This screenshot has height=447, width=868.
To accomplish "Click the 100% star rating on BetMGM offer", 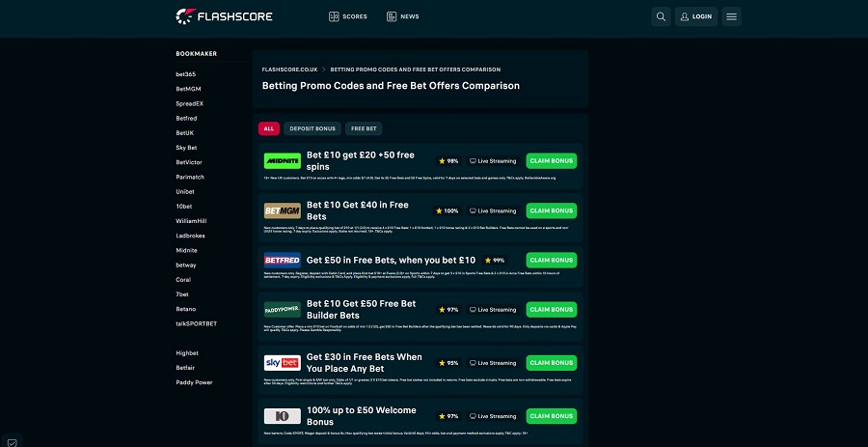I will (x=448, y=211).
